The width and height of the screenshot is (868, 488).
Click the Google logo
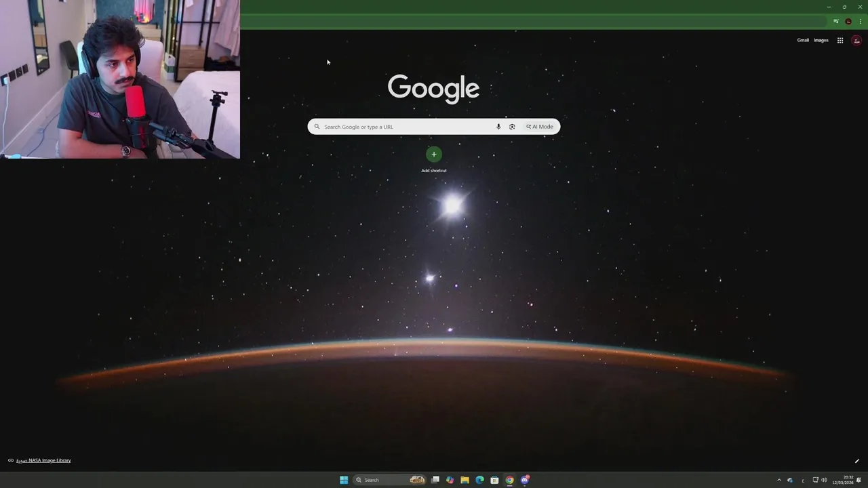click(433, 89)
